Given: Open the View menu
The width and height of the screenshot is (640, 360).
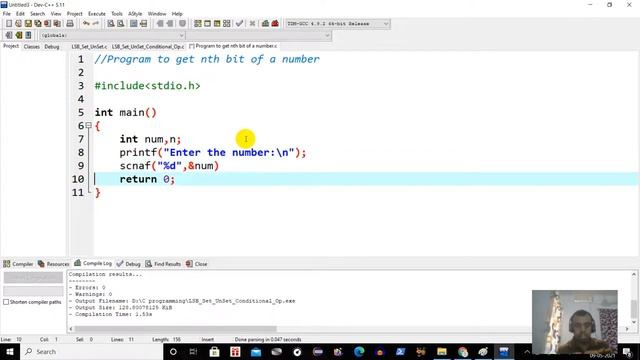Looking at the screenshot, I should pyautogui.click(x=56, y=14).
